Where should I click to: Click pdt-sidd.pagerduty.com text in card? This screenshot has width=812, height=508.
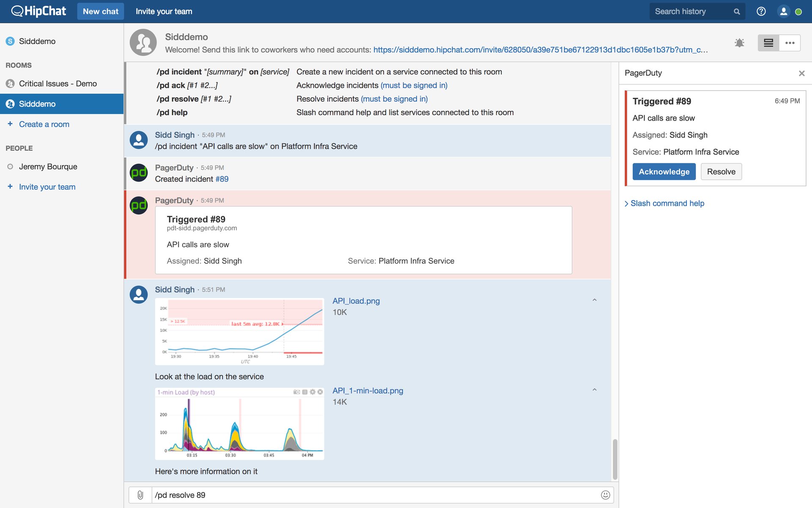[202, 228]
